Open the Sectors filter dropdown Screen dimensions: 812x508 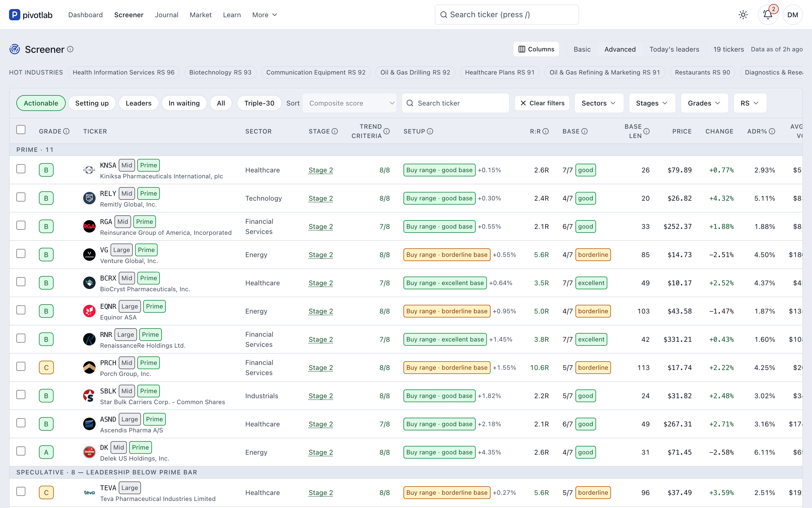pos(599,103)
